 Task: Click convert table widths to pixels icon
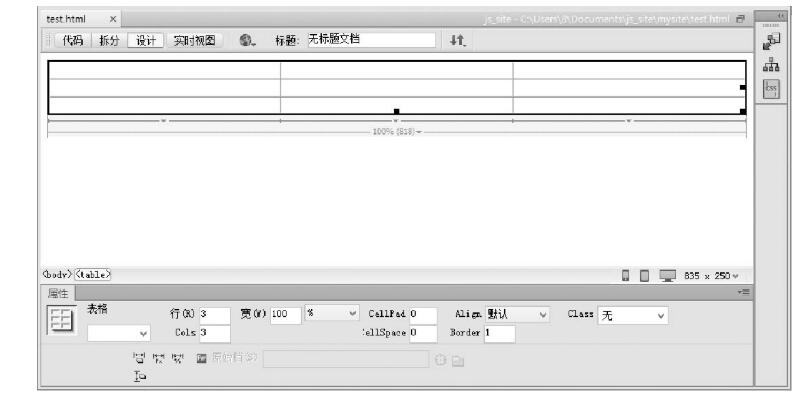pyautogui.click(x=159, y=358)
